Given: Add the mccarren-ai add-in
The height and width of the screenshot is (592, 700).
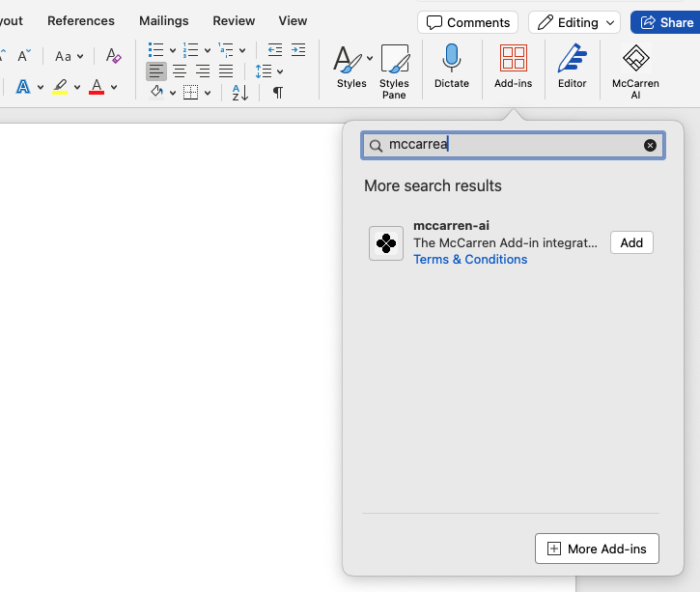Looking at the screenshot, I should (x=631, y=242).
